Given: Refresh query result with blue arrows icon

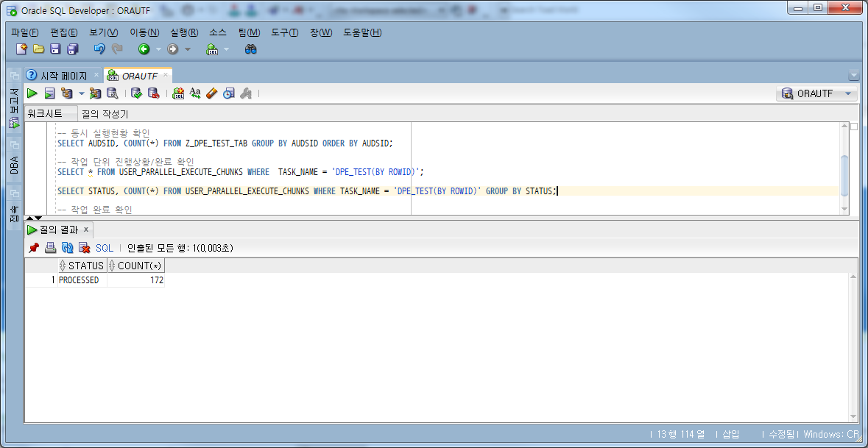Looking at the screenshot, I should tap(68, 248).
